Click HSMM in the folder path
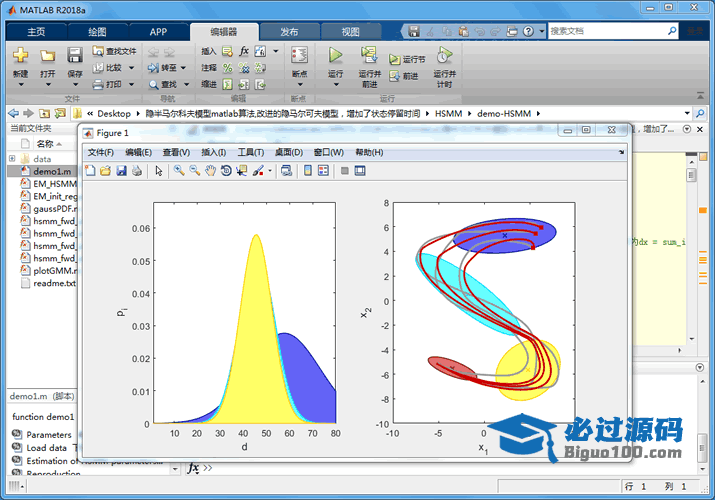715x500 pixels. pyautogui.click(x=449, y=113)
